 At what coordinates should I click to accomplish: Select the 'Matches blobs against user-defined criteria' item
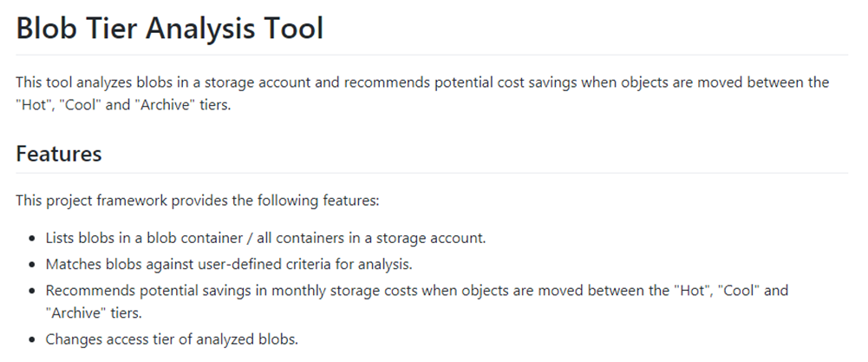[229, 264]
